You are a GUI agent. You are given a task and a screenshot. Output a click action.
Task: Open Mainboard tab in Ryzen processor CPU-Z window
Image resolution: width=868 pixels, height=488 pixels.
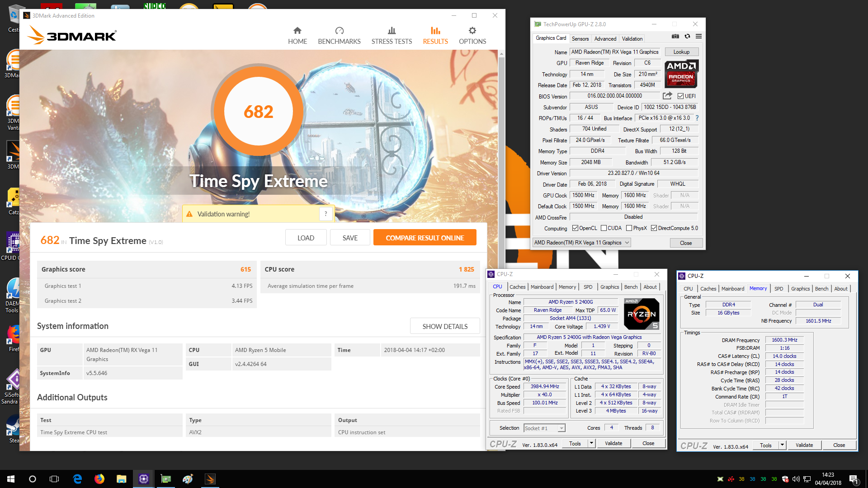(x=542, y=287)
